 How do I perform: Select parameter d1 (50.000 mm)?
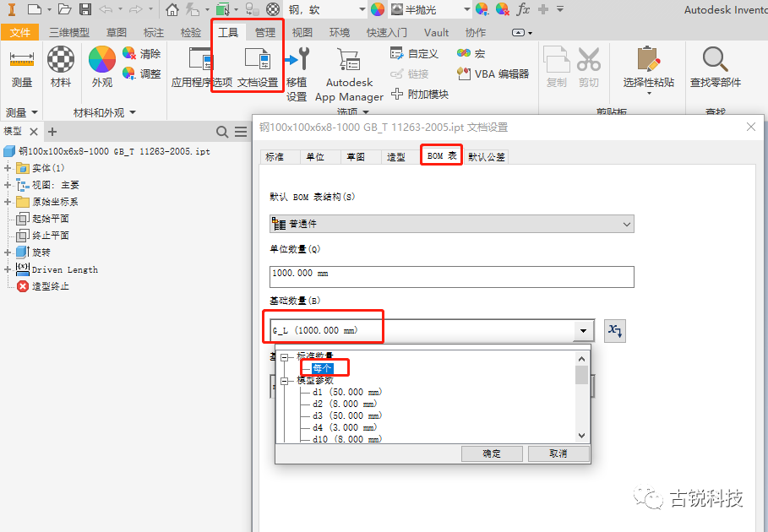click(x=347, y=392)
